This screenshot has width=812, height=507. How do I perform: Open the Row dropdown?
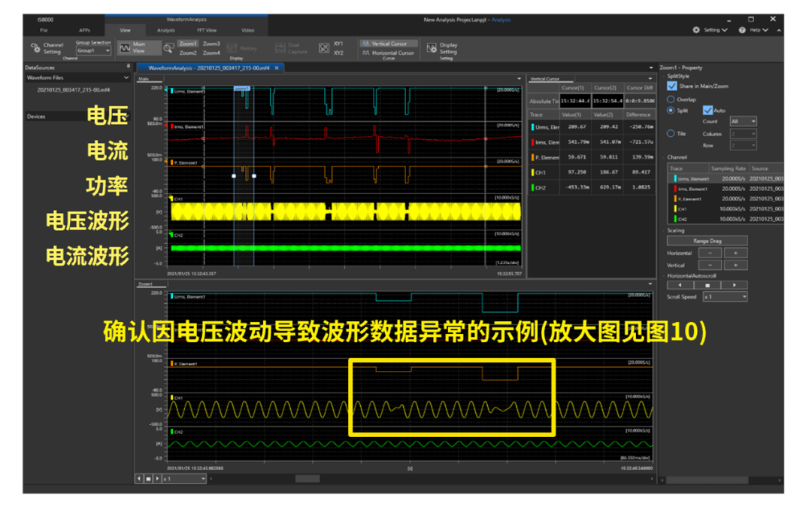pos(743,145)
